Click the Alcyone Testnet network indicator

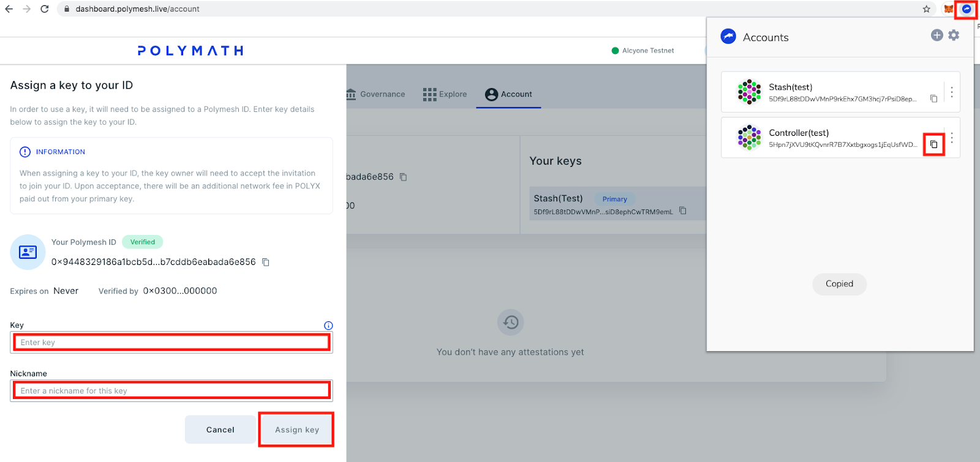643,51
